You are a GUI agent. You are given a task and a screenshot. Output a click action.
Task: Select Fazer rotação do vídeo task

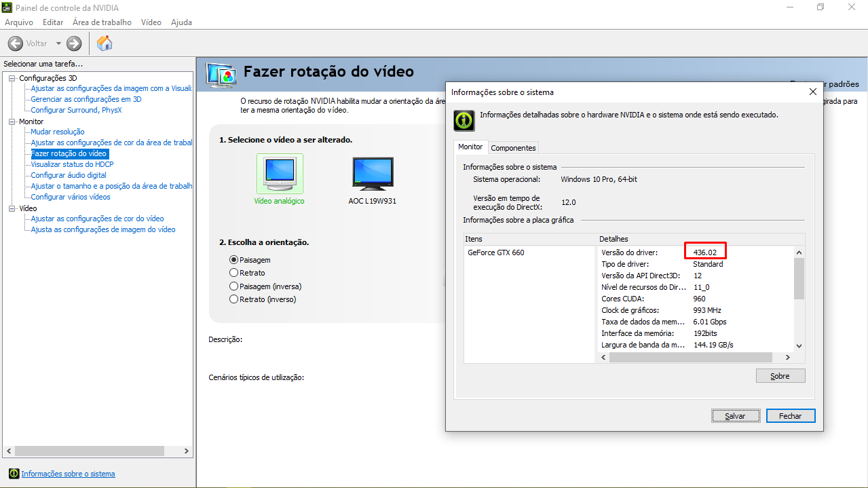coord(69,153)
